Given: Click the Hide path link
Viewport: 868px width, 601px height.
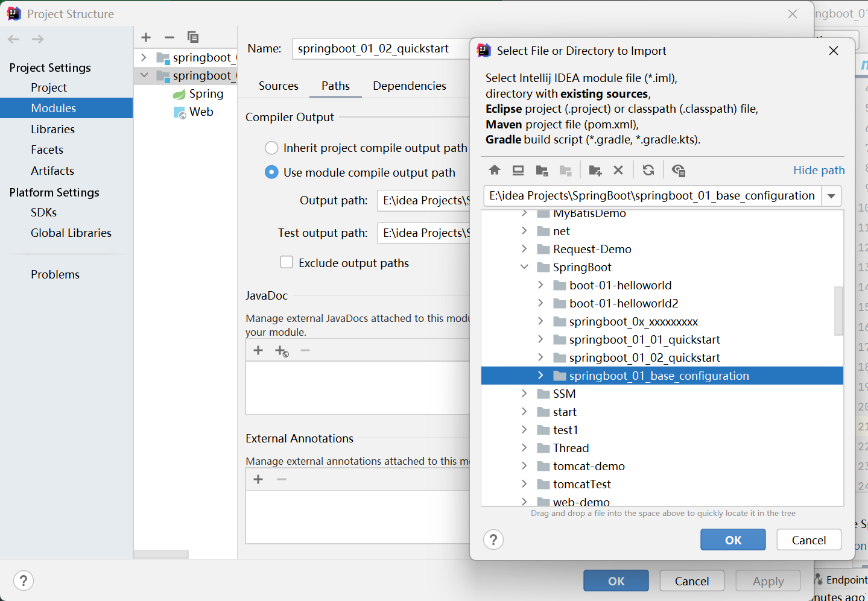Looking at the screenshot, I should point(819,170).
